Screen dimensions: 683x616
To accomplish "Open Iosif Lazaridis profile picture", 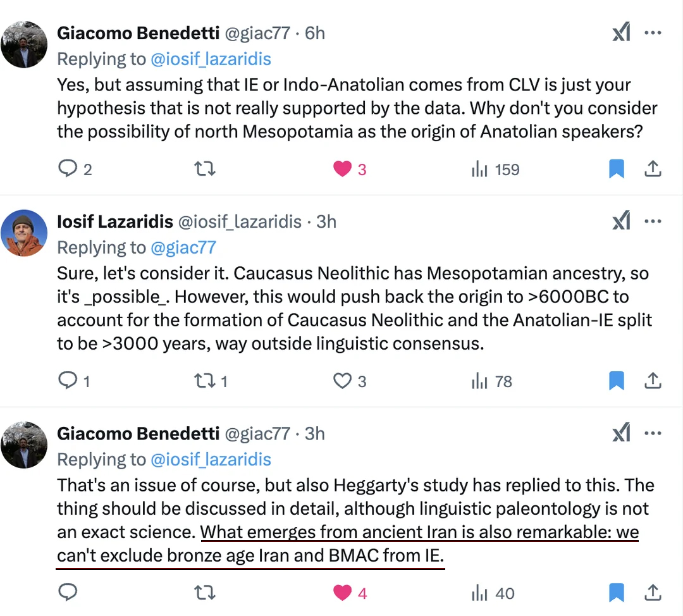I will coord(24,233).
